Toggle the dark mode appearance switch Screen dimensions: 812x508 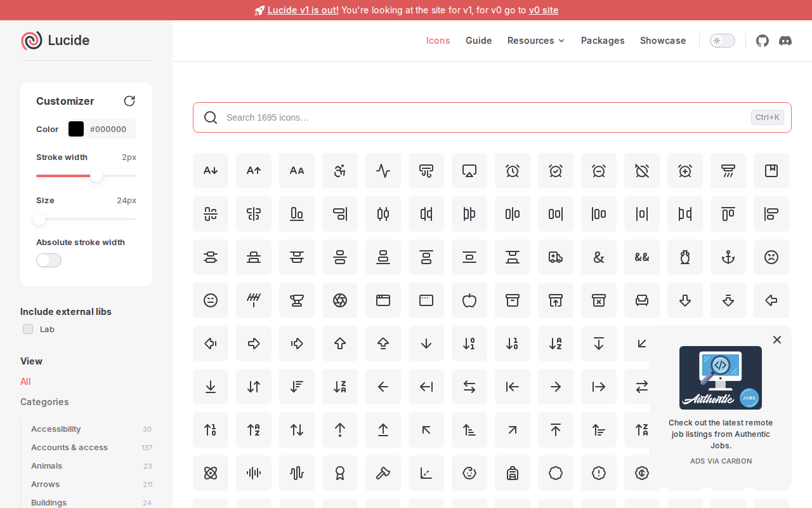coord(723,41)
